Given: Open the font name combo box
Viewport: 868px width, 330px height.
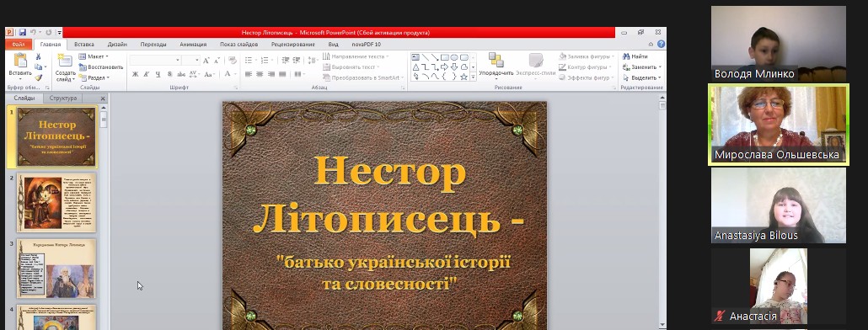Looking at the screenshot, I should point(156,61).
